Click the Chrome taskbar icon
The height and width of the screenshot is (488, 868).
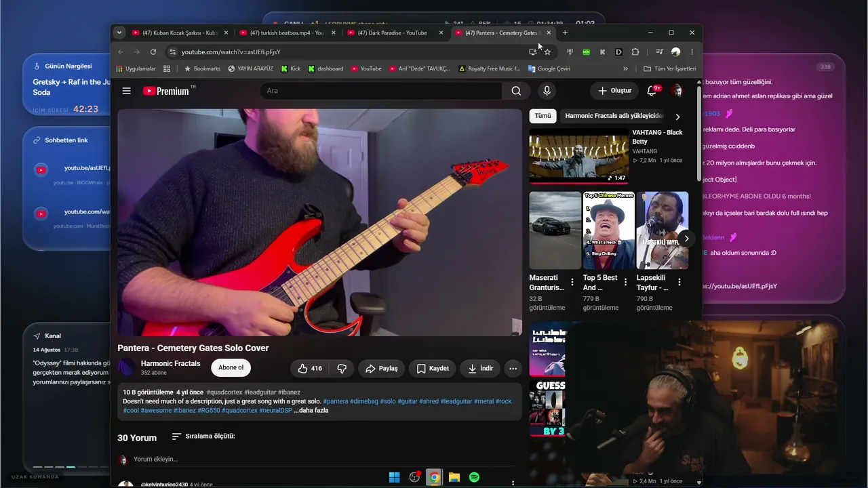tap(434, 477)
